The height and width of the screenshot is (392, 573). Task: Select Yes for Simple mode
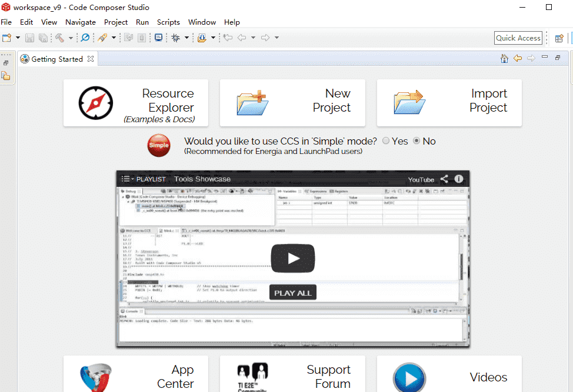pyautogui.click(x=386, y=141)
